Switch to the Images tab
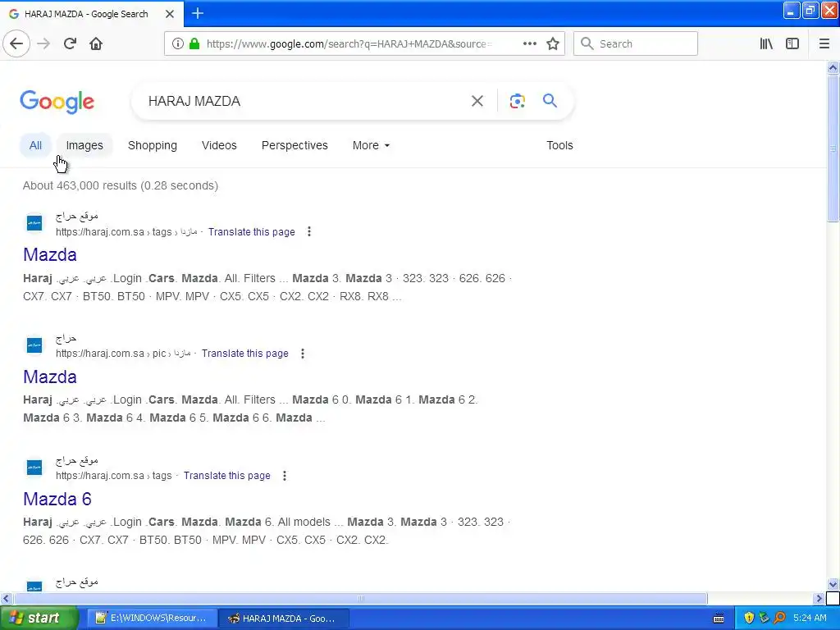840x630 pixels. tap(84, 145)
